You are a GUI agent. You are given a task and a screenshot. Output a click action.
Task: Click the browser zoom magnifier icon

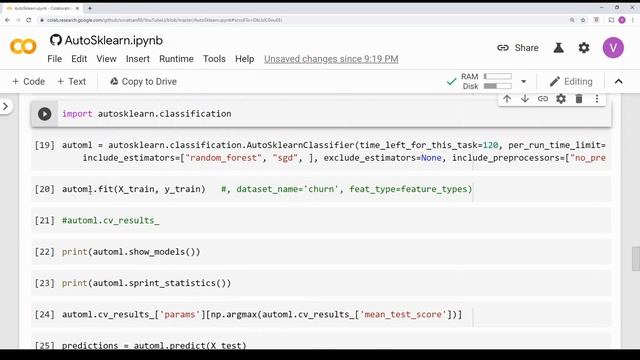pos(572,20)
